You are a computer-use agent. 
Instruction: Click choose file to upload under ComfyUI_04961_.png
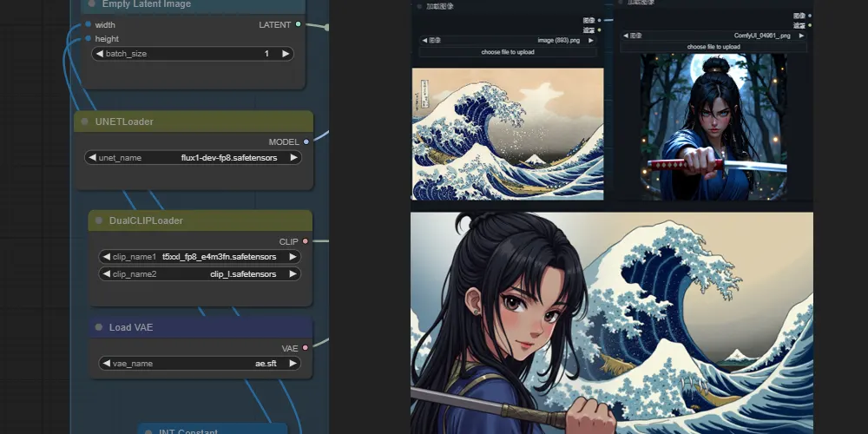(713, 47)
